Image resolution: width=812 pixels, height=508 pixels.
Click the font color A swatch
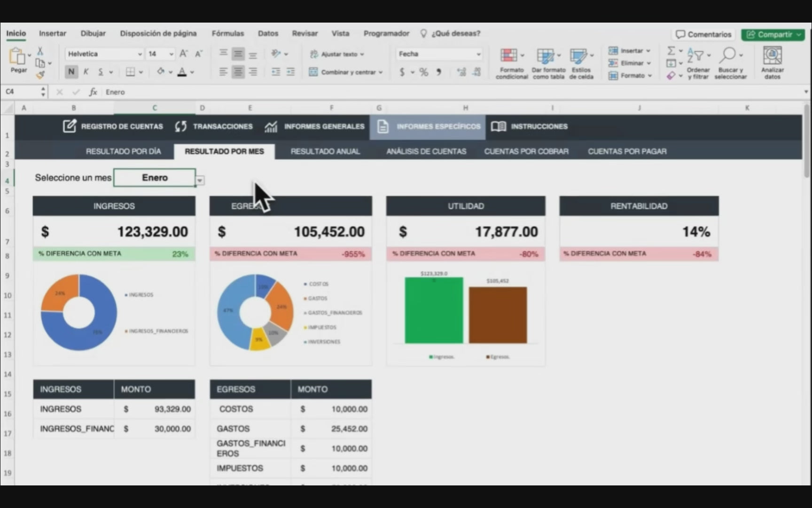(182, 72)
